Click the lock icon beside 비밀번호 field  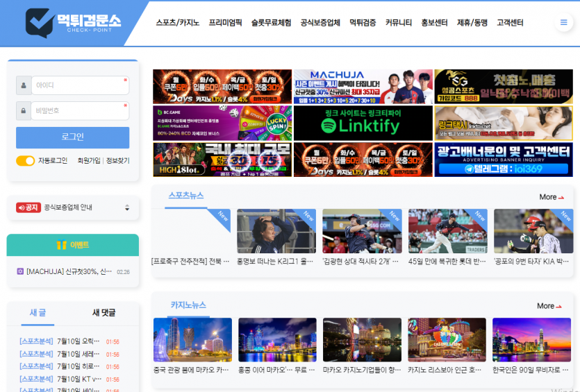(x=24, y=111)
